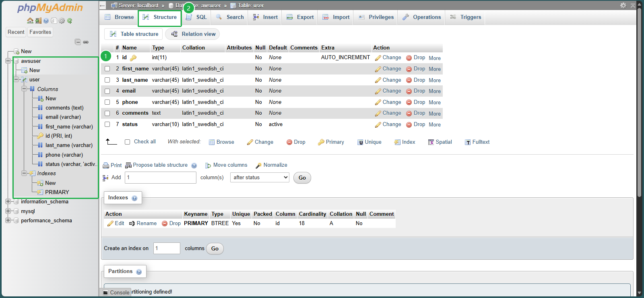644x298 pixels.
Task: Click the link with main panel chain icon
Action: coord(86,42)
